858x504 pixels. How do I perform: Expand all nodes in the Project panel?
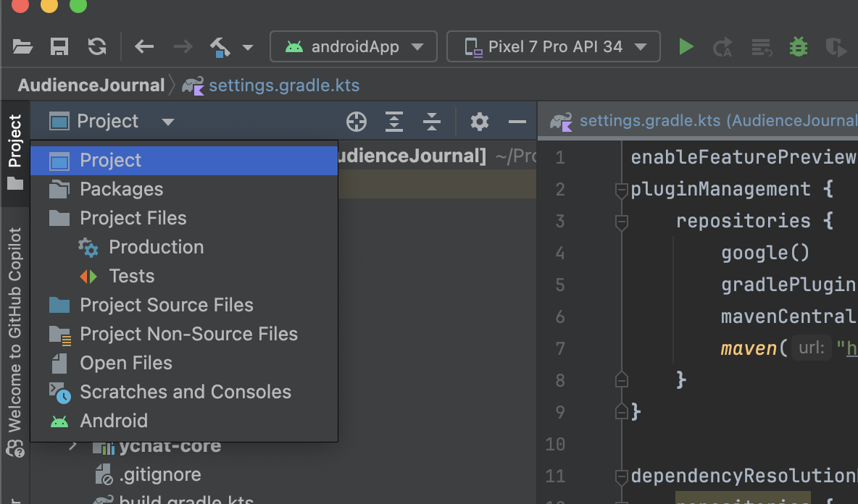[x=394, y=121]
